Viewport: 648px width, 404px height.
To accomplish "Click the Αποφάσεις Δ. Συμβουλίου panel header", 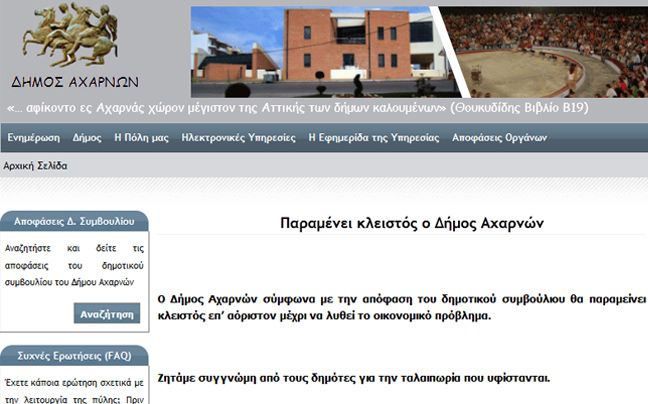I will pos(75,222).
